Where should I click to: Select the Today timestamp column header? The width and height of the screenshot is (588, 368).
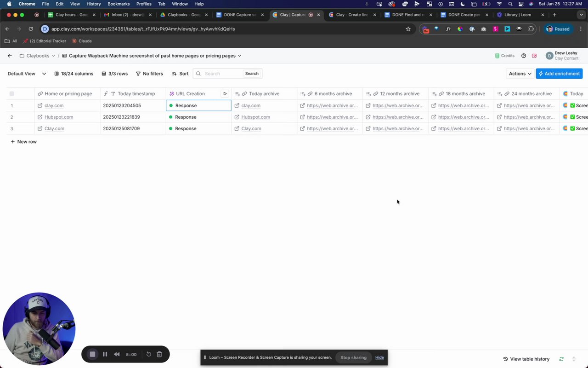(x=133, y=94)
